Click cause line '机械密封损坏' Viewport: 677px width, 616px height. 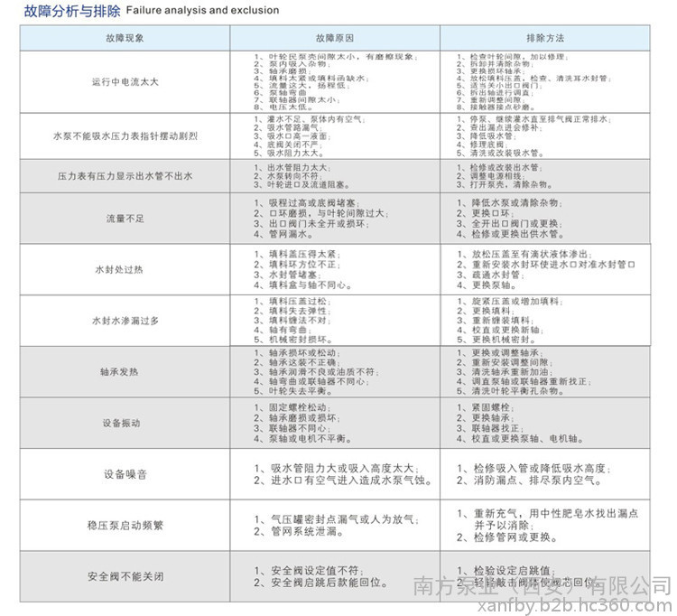point(293,340)
